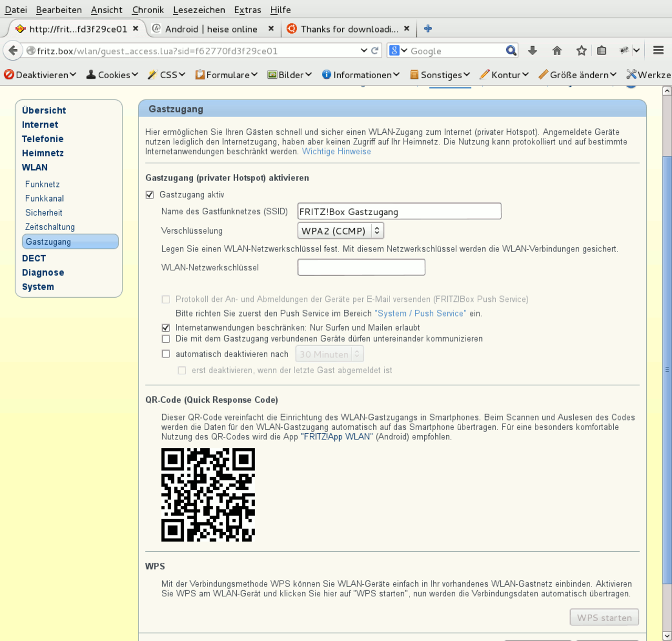Allow guest devices to communicate with each other

(166, 339)
